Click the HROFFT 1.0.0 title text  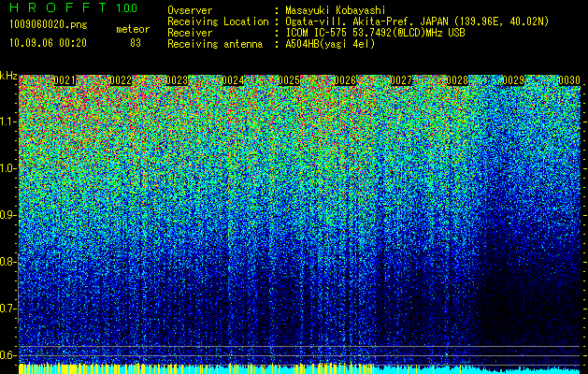(x=73, y=7)
